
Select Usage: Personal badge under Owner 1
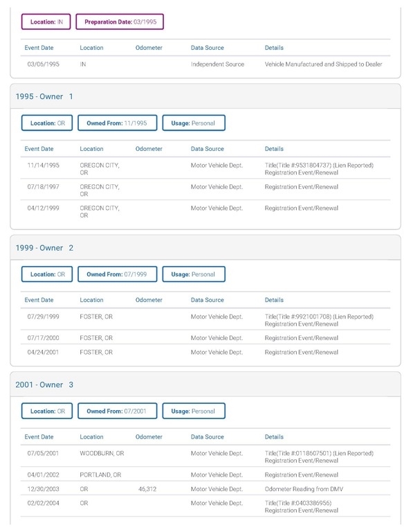[x=194, y=123]
